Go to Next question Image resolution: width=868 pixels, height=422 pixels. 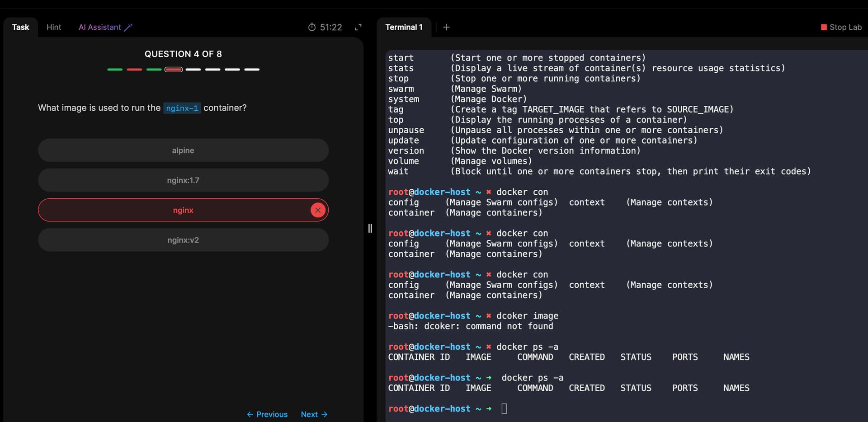coord(314,414)
